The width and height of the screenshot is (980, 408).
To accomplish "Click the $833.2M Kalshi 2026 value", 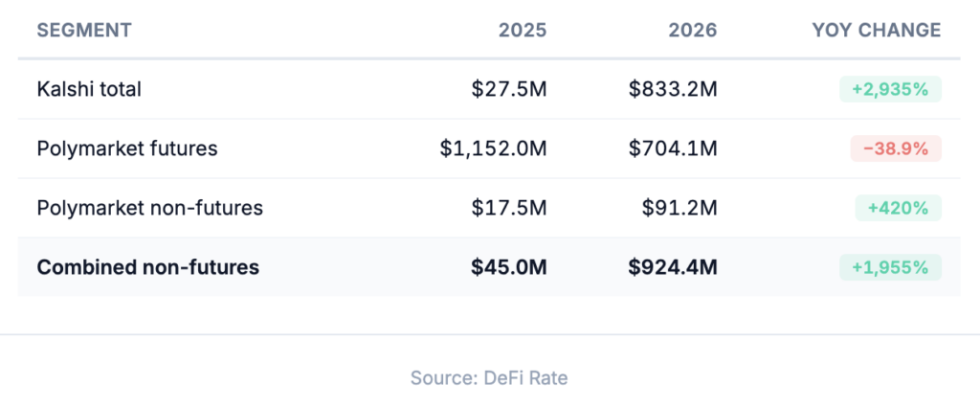I will pos(673,90).
